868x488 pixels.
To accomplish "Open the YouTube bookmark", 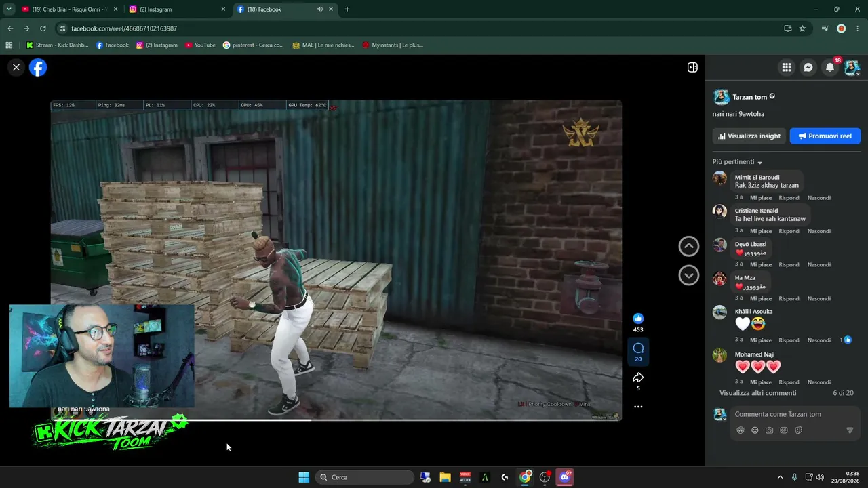I will pos(200,45).
